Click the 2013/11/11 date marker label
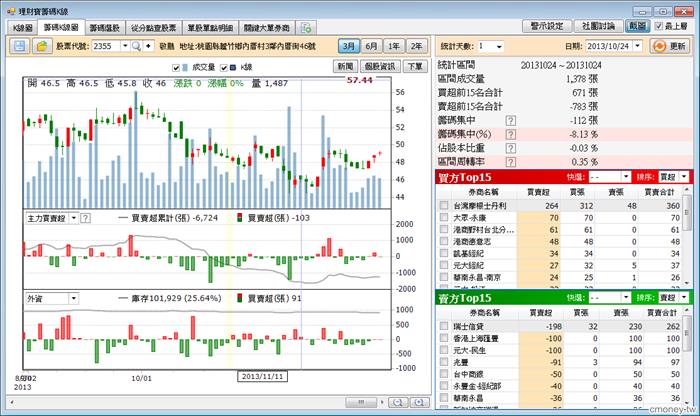Screen dimensions: 700x416 [x=262, y=377]
